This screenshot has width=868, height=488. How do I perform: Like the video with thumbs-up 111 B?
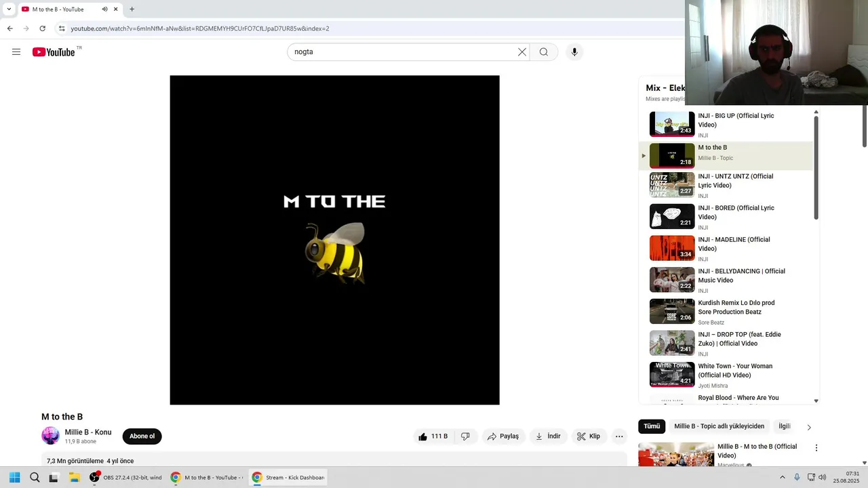(x=433, y=436)
